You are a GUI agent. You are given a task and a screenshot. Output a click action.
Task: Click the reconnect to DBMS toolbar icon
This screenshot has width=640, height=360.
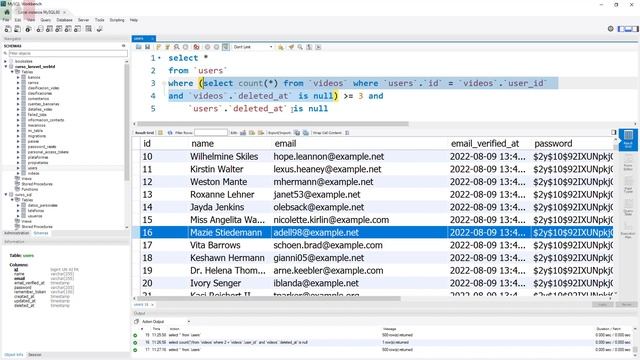pos(99,29)
